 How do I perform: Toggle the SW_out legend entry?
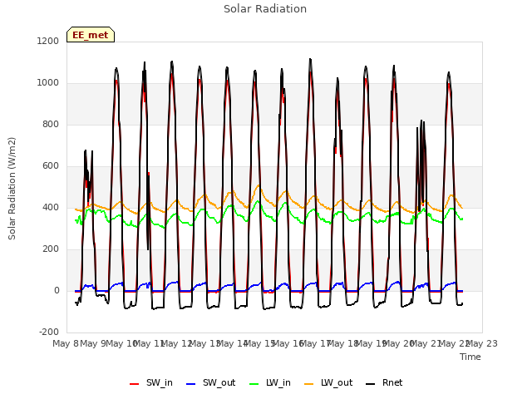click(210, 382)
